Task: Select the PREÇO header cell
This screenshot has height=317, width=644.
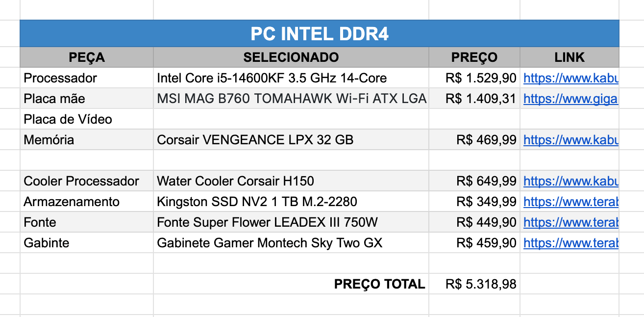Action: pyautogui.click(x=474, y=57)
